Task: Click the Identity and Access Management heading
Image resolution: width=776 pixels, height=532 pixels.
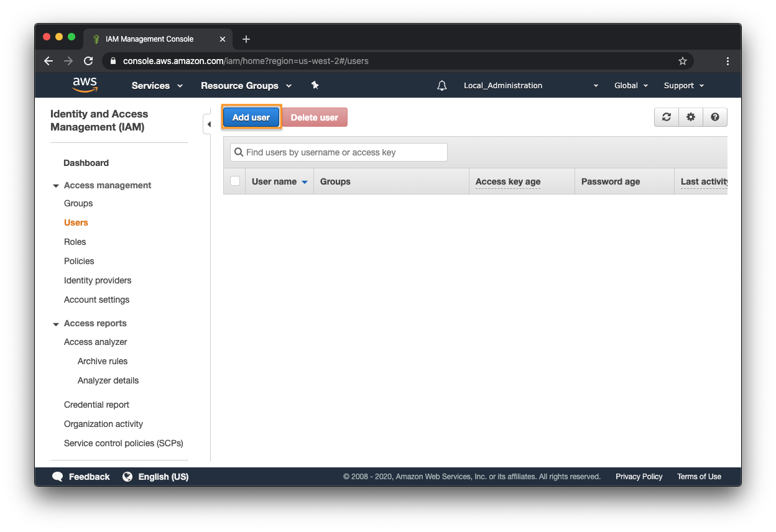Action: point(99,121)
